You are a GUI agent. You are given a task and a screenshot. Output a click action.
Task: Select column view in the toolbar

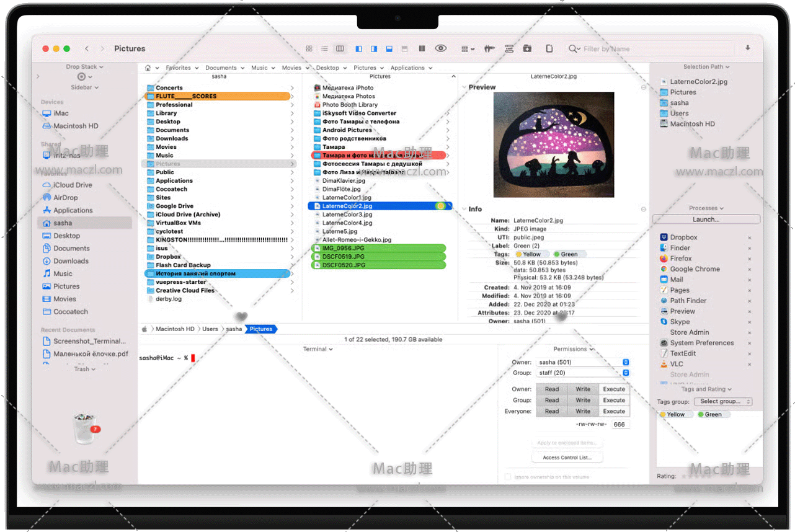(x=340, y=48)
